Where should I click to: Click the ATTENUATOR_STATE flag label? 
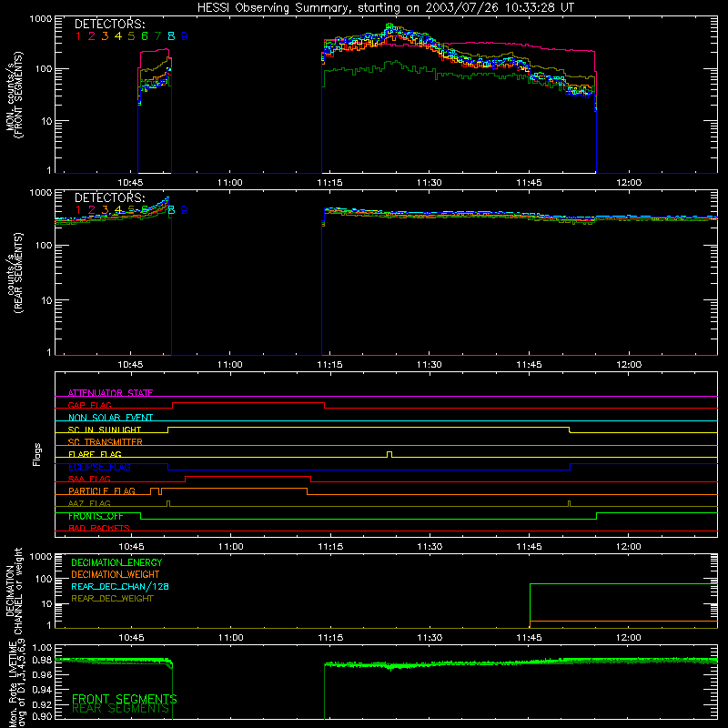110,393
